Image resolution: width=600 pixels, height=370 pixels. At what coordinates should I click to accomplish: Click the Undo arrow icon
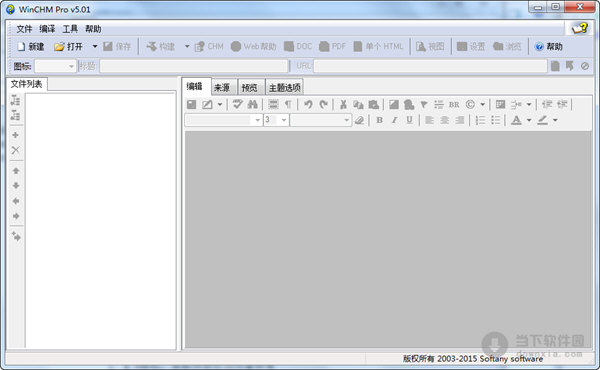coord(308,104)
